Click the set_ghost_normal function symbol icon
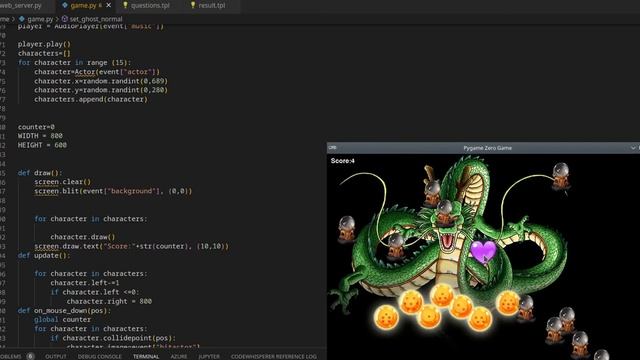The image size is (640, 360). point(64,19)
